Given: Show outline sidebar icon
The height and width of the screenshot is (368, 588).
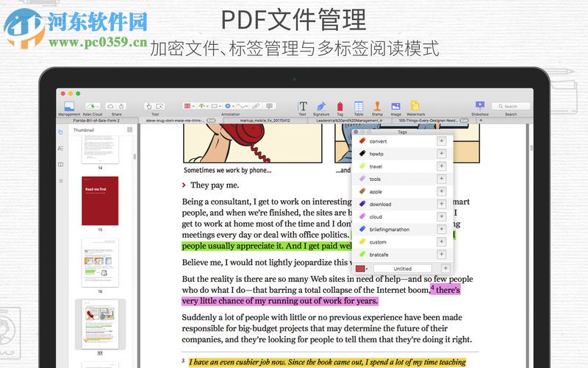Looking at the screenshot, I should coord(60,149).
